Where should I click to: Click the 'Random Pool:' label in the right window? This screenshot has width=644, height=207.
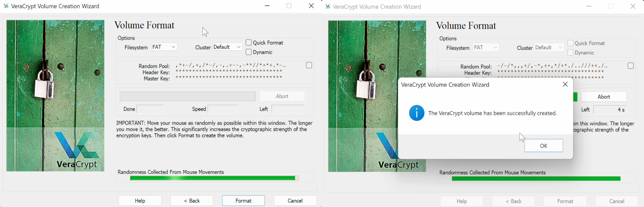click(476, 66)
